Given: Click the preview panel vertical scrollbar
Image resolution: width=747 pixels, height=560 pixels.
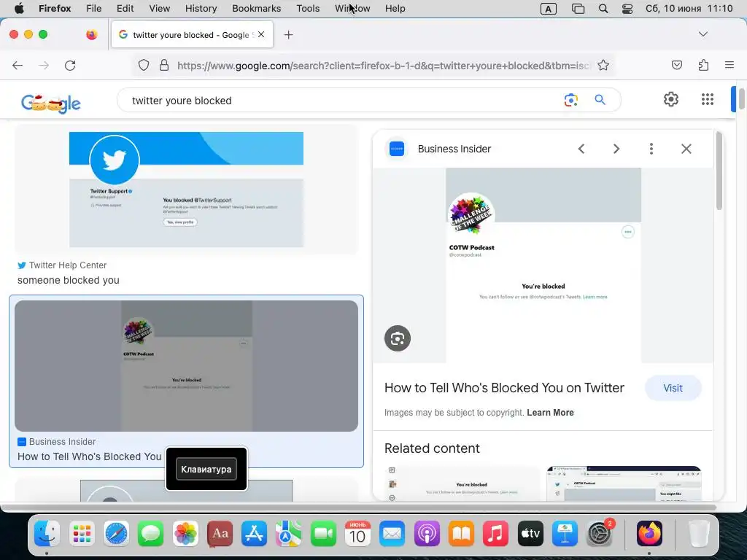Looking at the screenshot, I should tap(719, 171).
